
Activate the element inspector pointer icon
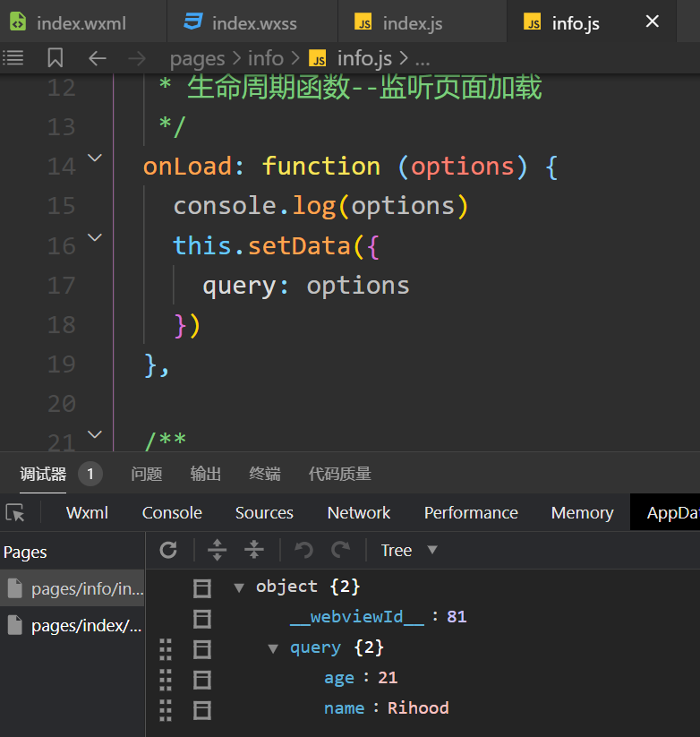point(15,513)
